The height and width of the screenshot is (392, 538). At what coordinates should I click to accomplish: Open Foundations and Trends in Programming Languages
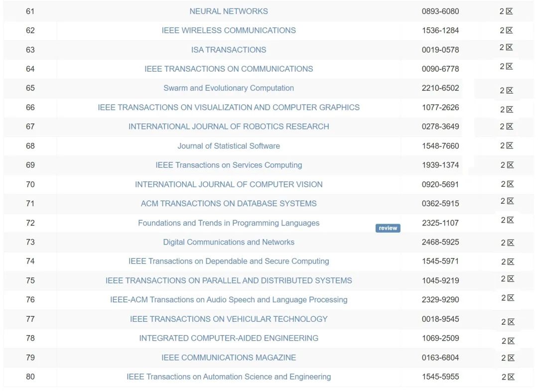pos(229,223)
